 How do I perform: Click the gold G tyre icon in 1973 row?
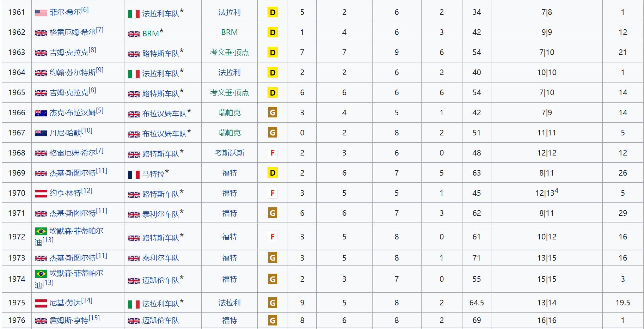coord(272,258)
